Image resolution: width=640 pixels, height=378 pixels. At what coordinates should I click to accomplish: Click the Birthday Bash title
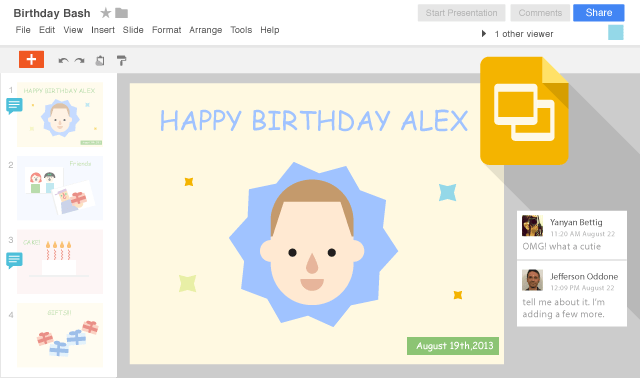coord(52,13)
